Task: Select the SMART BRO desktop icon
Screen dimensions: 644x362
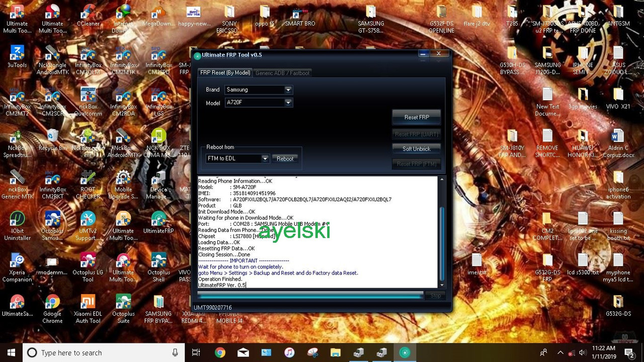Action: tap(300, 16)
